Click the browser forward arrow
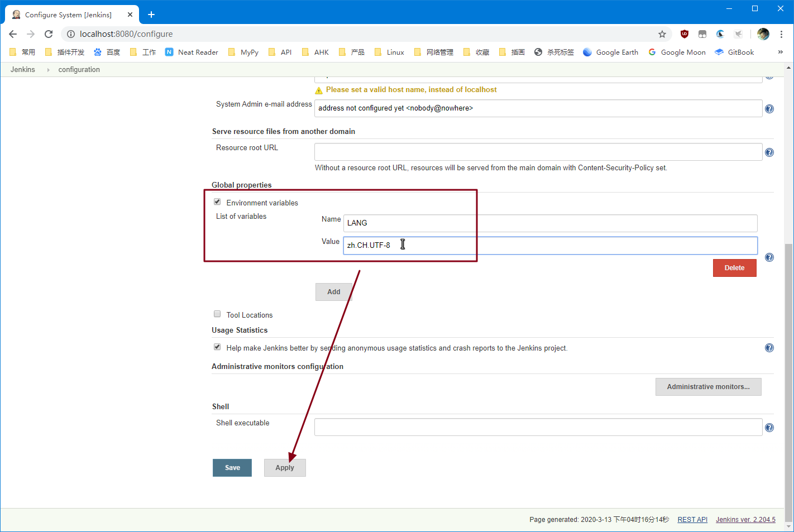This screenshot has width=794, height=532. pyautogui.click(x=31, y=34)
